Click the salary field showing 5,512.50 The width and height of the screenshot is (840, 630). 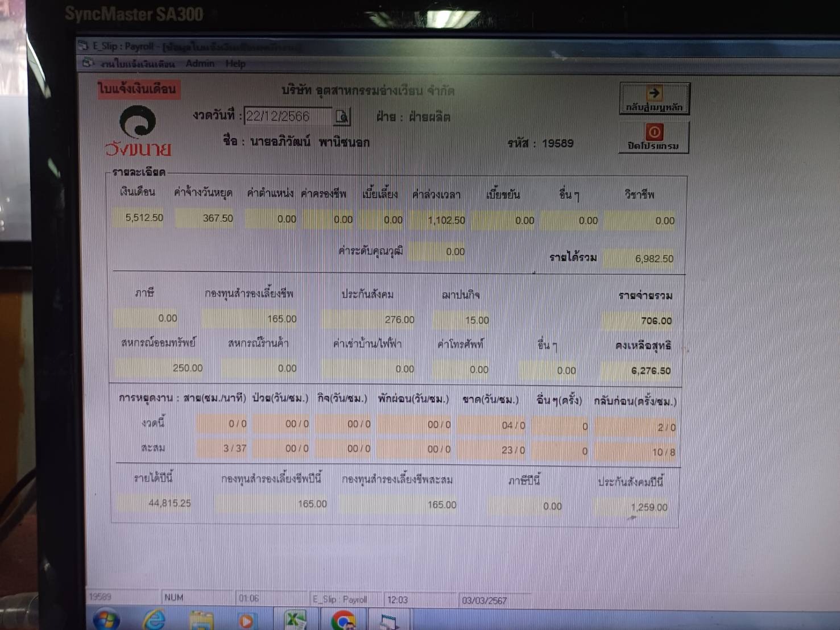click(139, 218)
